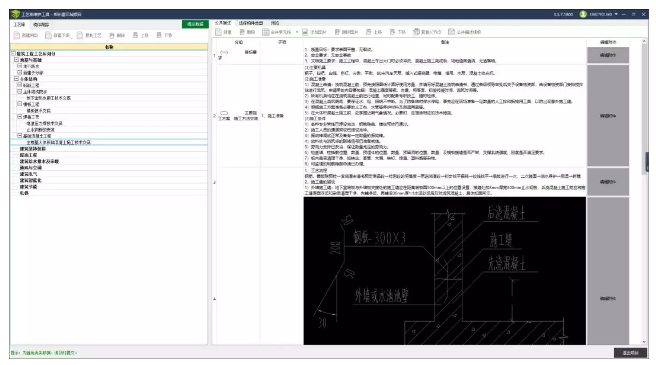Open the account dropdown arrow beside the username

pos(616,14)
